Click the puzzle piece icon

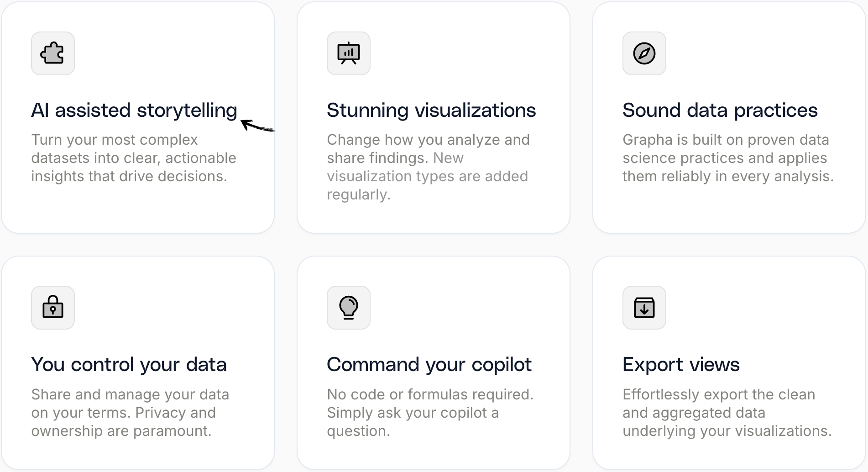[52, 53]
